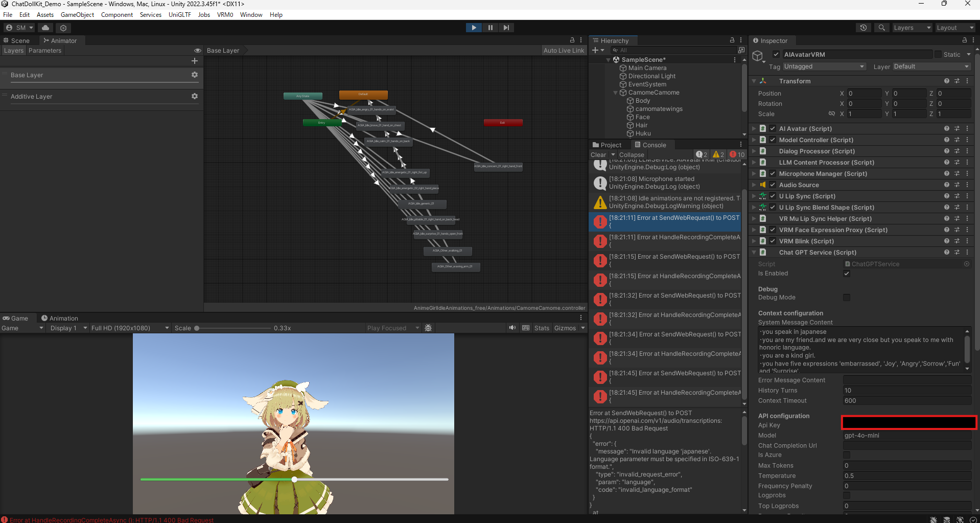Switch to the Project tab

tap(607, 145)
